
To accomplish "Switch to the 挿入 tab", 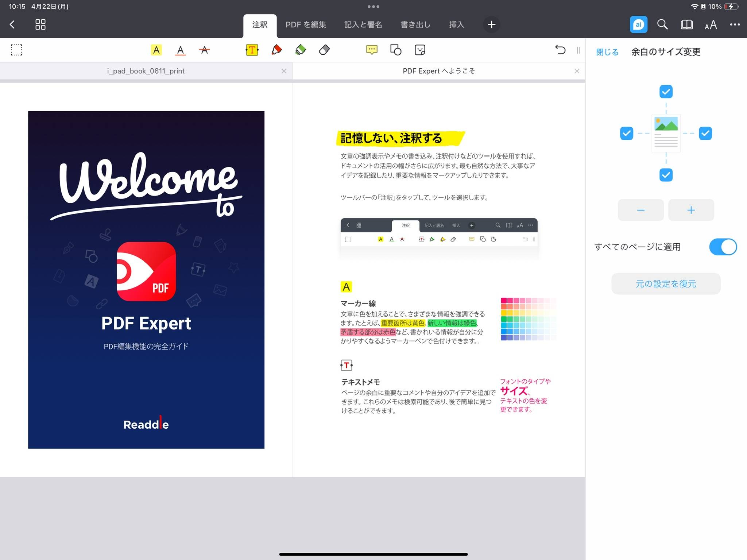I will pyautogui.click(x=456, y=25).
